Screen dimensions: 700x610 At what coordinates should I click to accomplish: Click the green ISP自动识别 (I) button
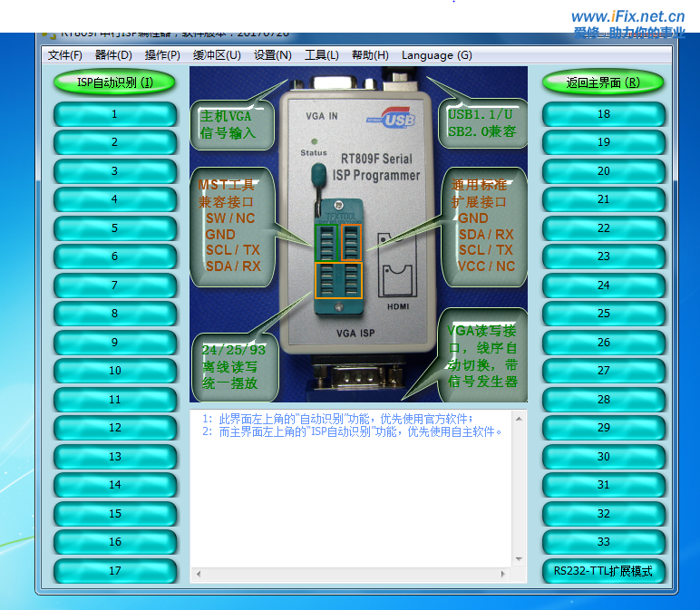(x=114, y=82)
